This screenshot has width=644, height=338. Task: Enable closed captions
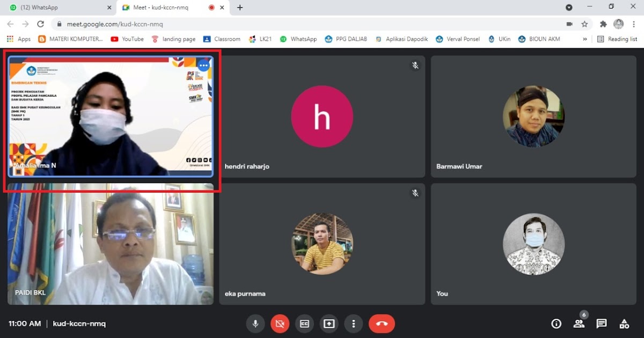[304, 324]
